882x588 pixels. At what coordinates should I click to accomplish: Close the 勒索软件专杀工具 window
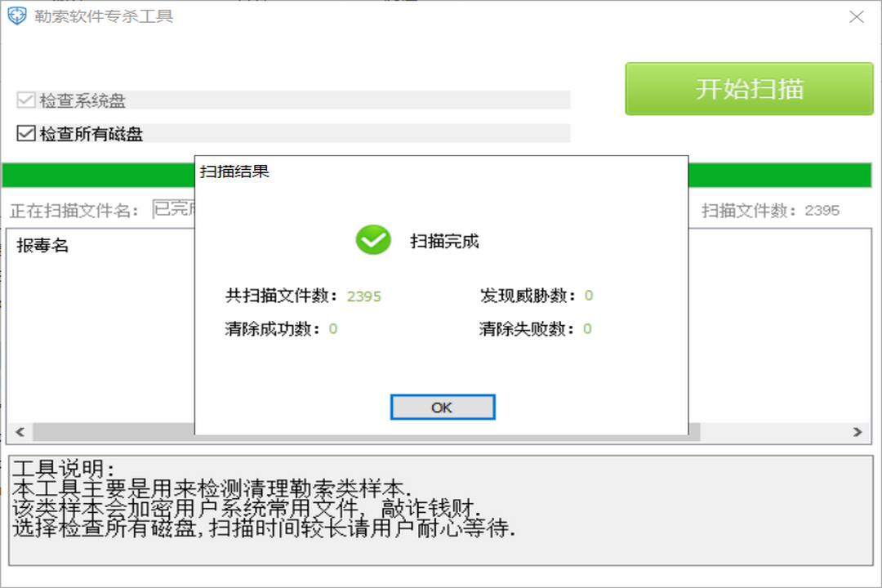857,16
